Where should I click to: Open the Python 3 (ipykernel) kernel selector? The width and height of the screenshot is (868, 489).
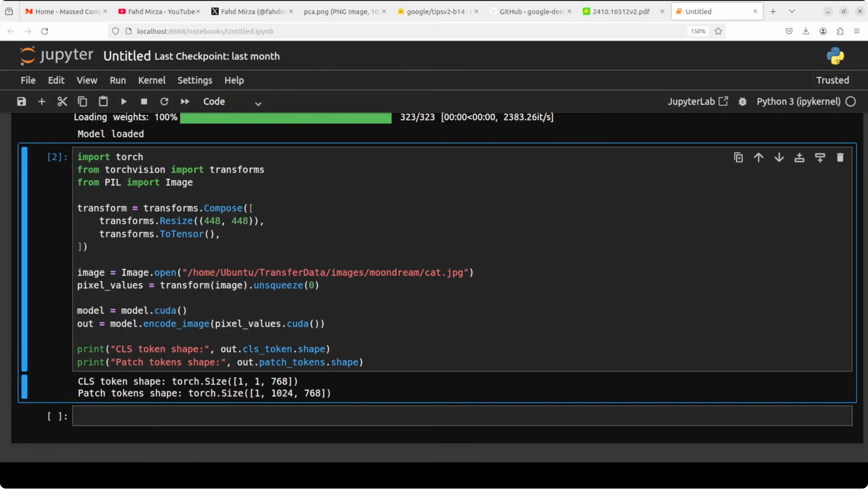tap(798, 101)
